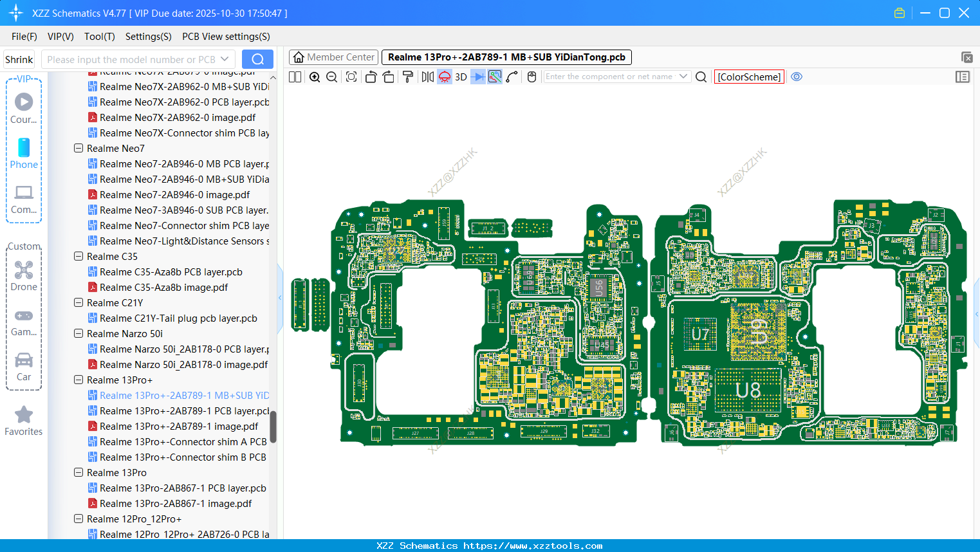
Task: Click the zoom in magnifier icon
Action: click(x=315, y=77)
